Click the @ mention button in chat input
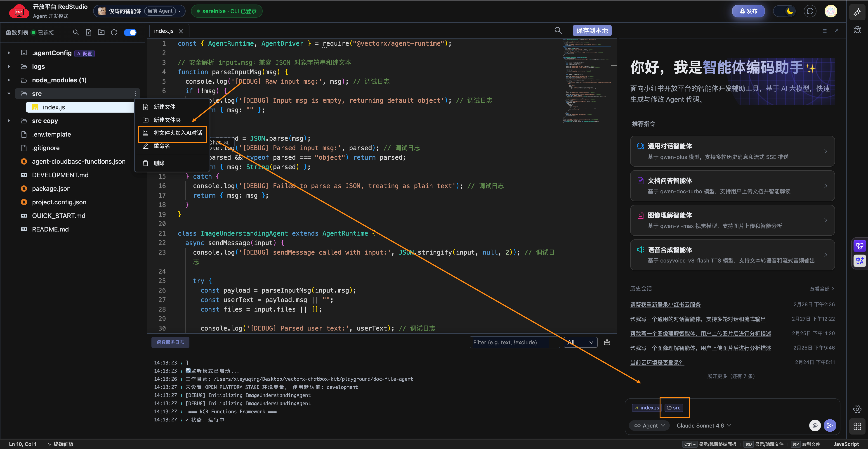This screenshot has height=449, width=868. tap(815, 425)
